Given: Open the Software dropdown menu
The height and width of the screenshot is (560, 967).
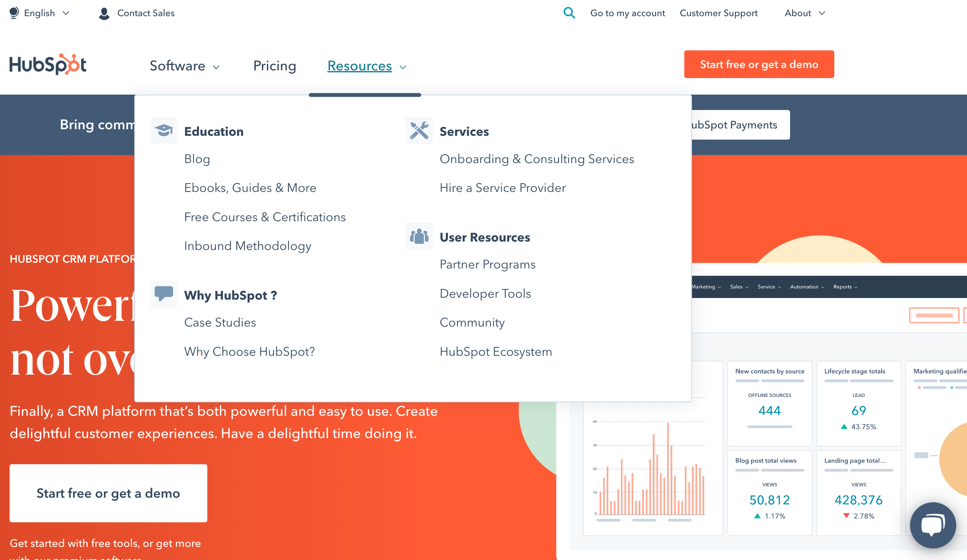Looking at the screenshot, I should coord(185,66).
